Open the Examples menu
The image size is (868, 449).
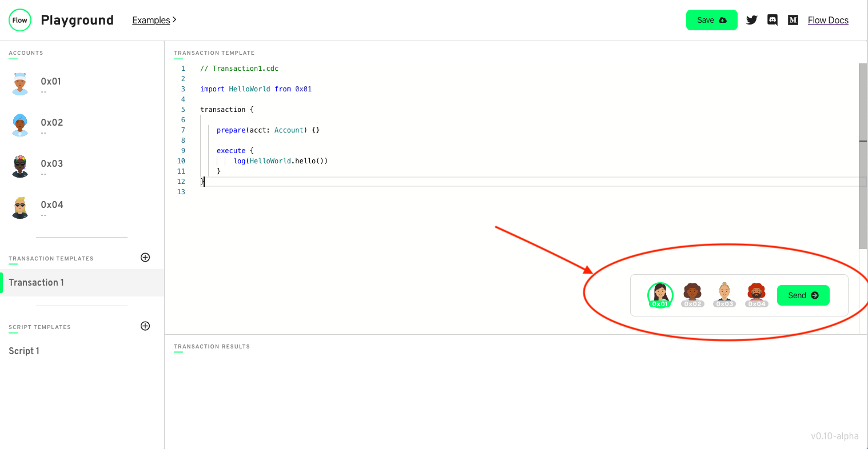(x=154, y=20)
